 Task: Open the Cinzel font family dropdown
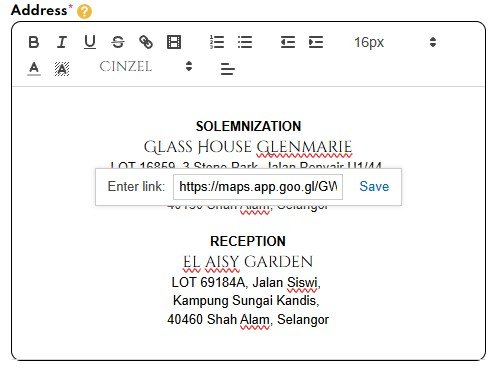point(146,67)
